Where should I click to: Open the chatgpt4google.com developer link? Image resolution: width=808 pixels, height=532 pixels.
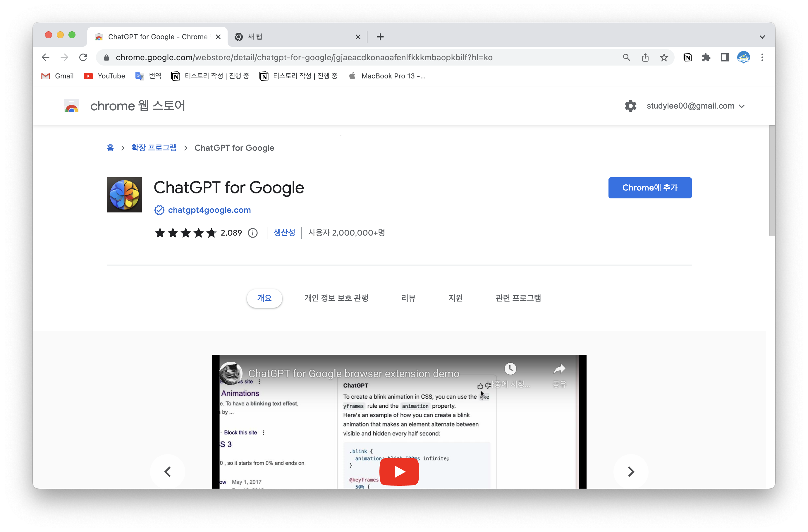point(209,210)
